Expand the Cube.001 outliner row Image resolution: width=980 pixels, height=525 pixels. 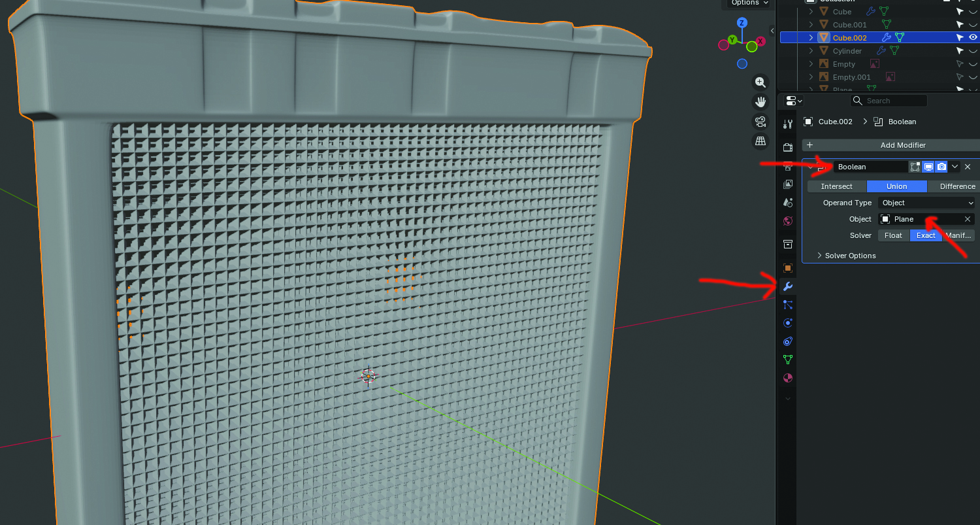pos(811,25)
